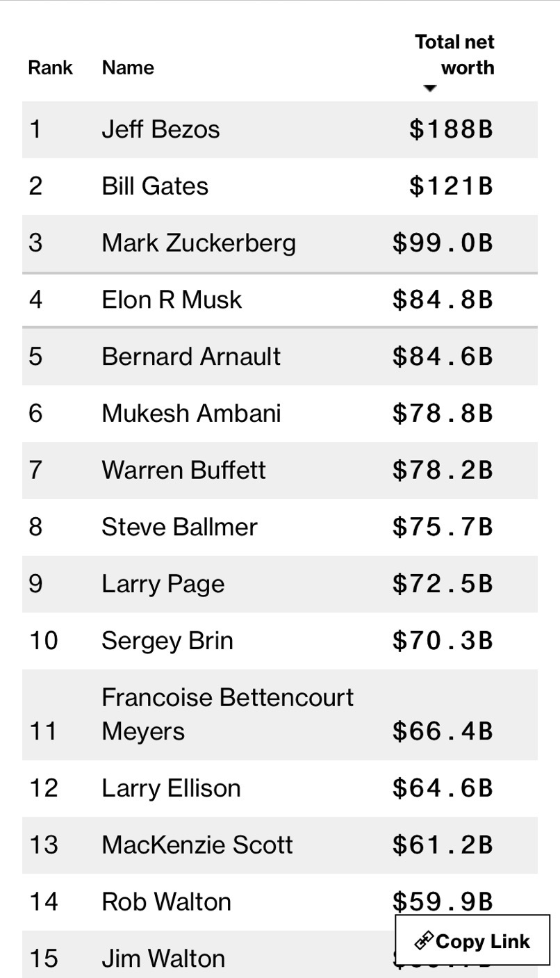
Task: Click the link icon in Copy Link
Action: tap(424, 941)
